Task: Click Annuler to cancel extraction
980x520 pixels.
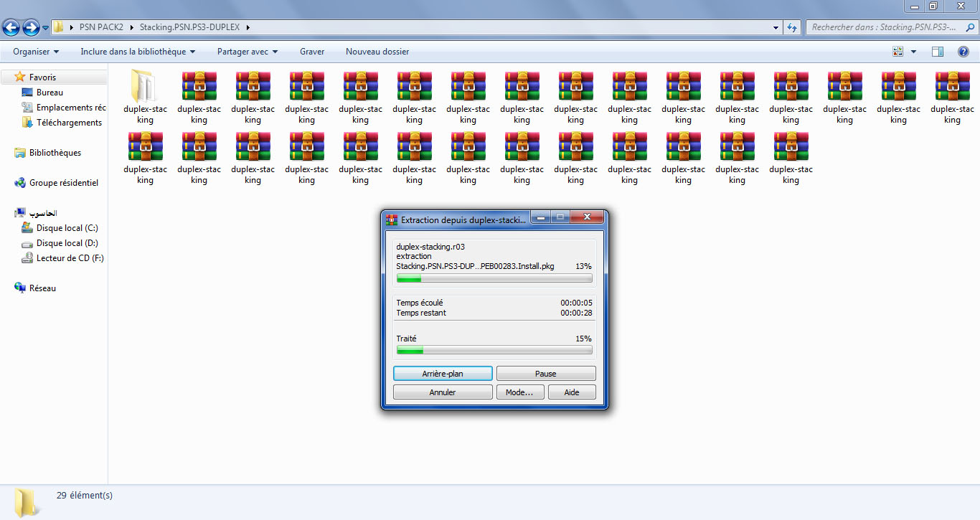Action: coord(443,392)
